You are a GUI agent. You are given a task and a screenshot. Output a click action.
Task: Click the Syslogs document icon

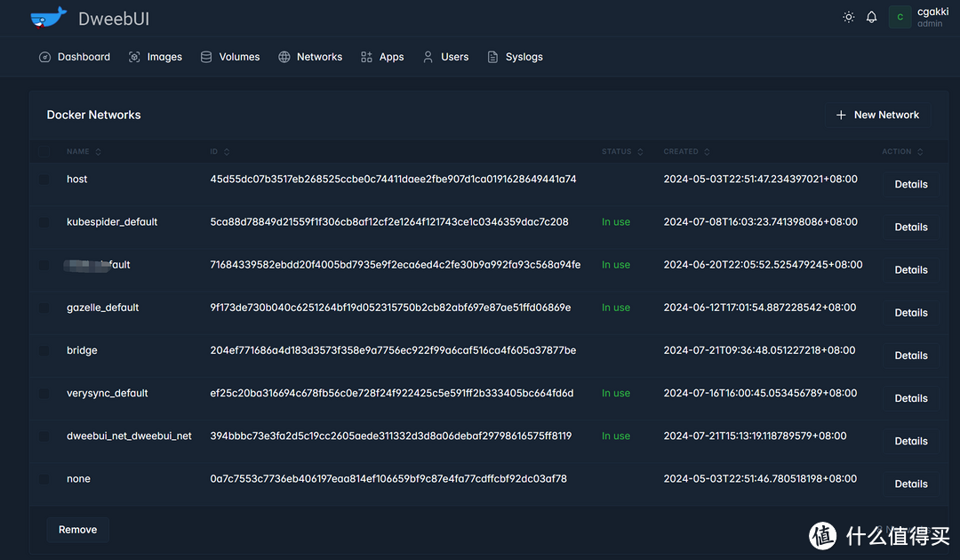(492, 57)
